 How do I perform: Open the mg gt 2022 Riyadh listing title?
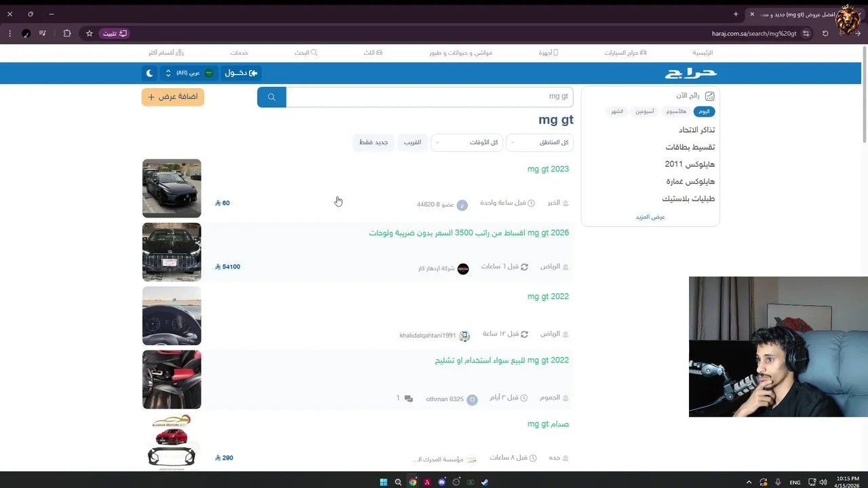coord(548,296)
